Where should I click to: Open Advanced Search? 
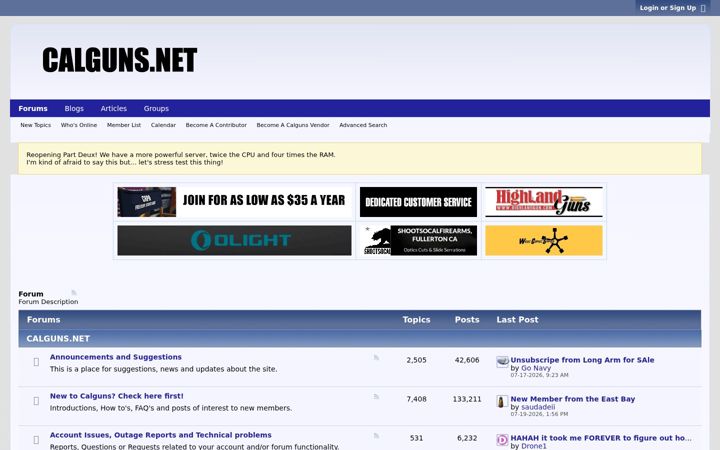coord(363,125)
